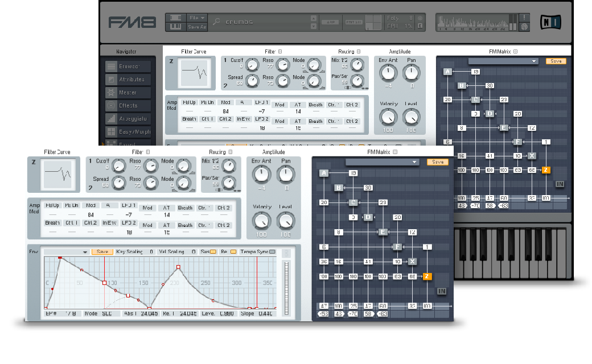
Task: Expand the Filter section icon in the front panel
Action: (148, 152)
